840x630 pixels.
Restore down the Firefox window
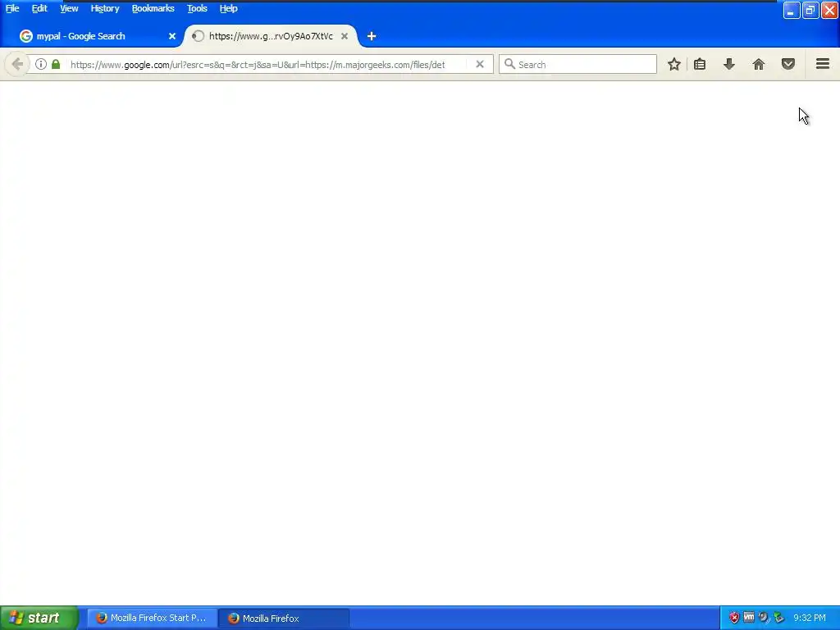tap(810, 10)
